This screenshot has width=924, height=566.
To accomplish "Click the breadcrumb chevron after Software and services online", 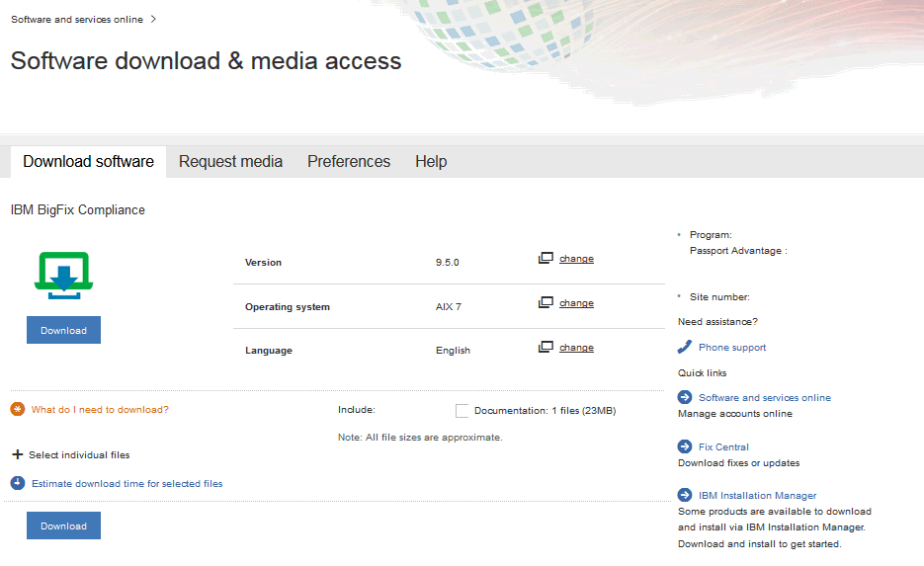I will 153,19.
